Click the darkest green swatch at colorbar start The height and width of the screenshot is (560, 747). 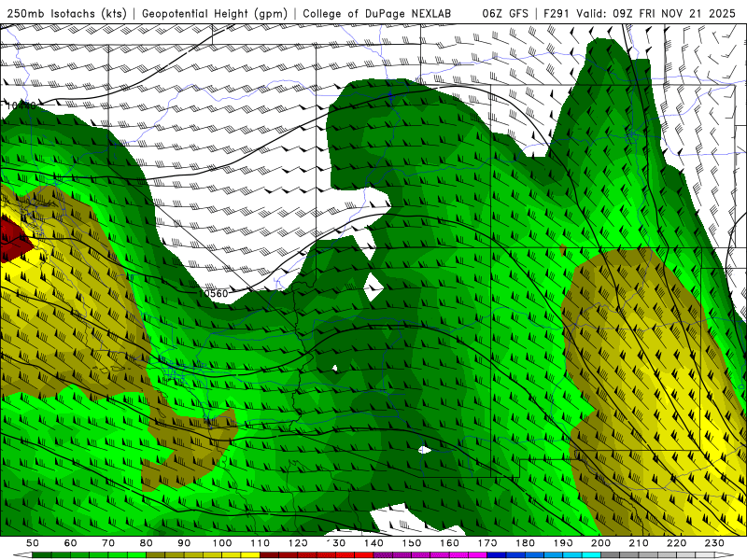(x=42, y=555)
